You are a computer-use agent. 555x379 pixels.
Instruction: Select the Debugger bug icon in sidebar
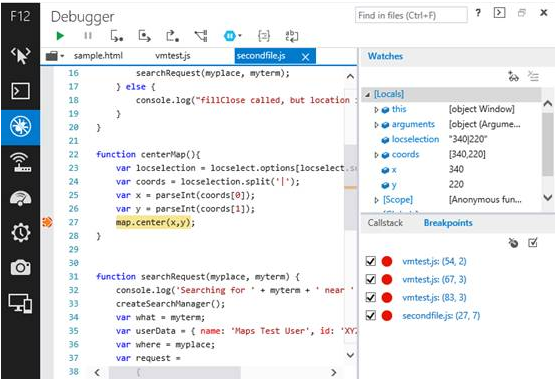point(21,127)
